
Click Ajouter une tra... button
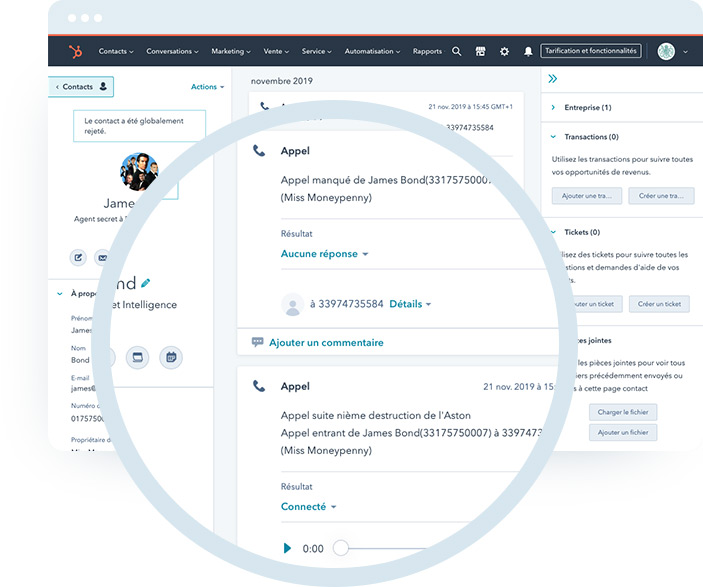(587, 196)
